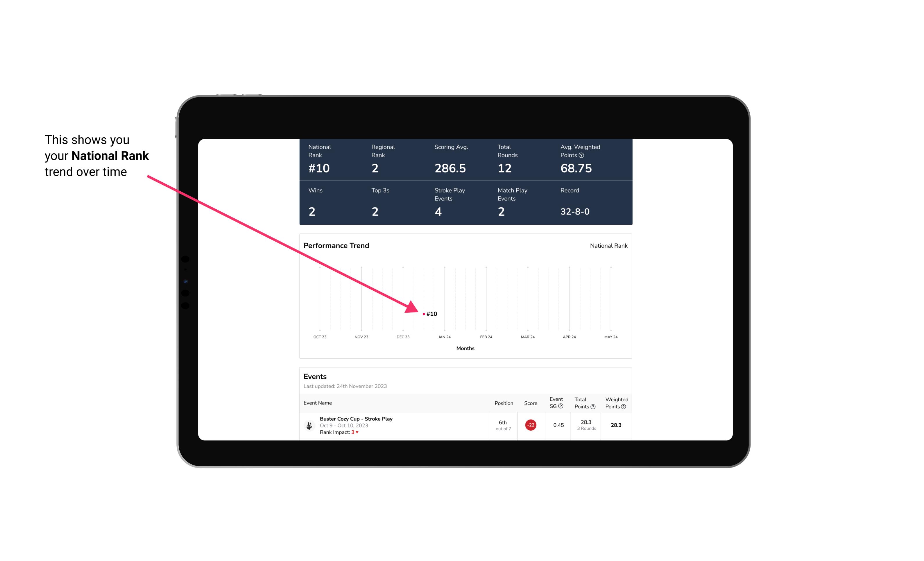Click the golf bag icon next to Buster Cozy Cup

[x=309, y=425]
